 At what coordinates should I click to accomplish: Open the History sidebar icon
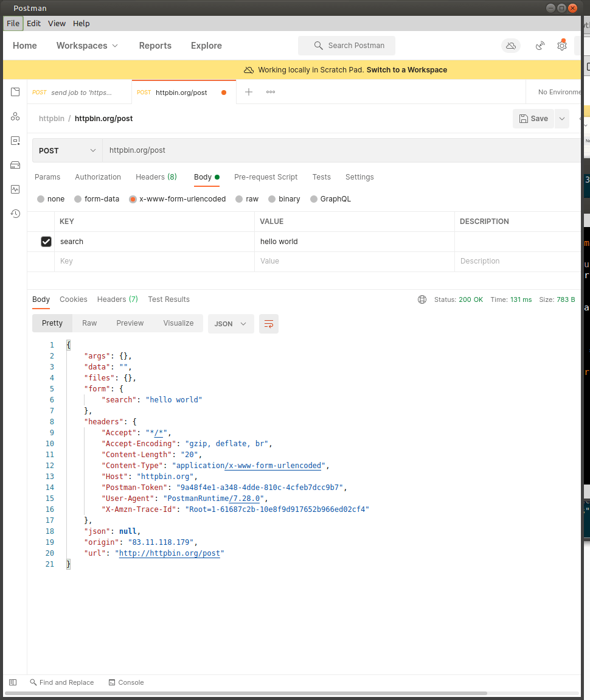(x=15, y=214)
